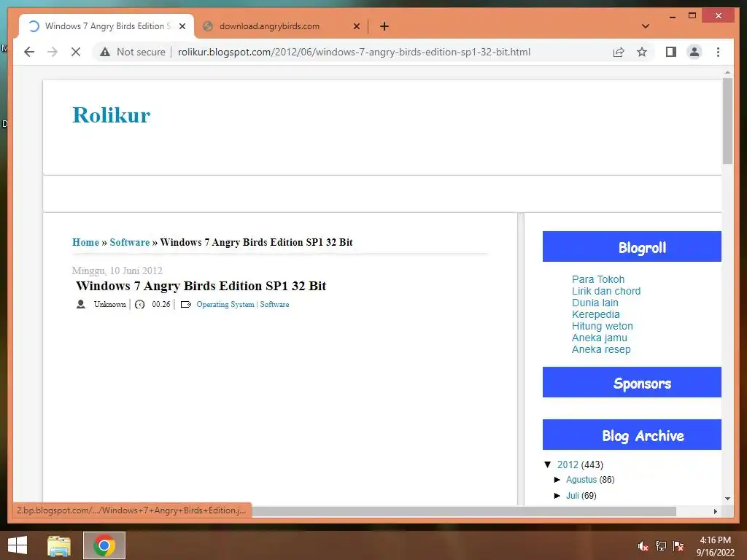
Task: Click the scroll down arrow of the page
Action: tap(727, 499)
